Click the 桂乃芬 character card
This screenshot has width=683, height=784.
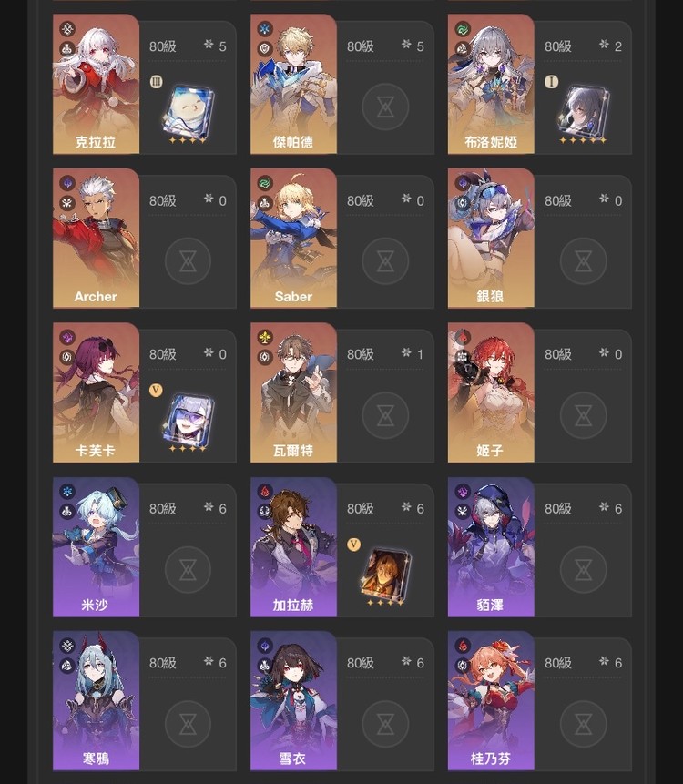(491, 700)
